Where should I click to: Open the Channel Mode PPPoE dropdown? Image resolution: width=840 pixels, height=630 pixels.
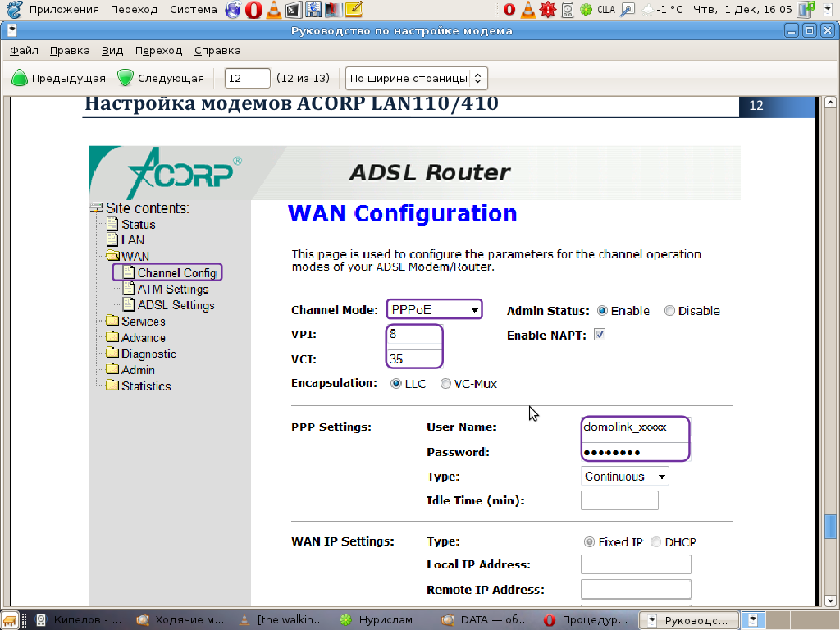(434, 309)
